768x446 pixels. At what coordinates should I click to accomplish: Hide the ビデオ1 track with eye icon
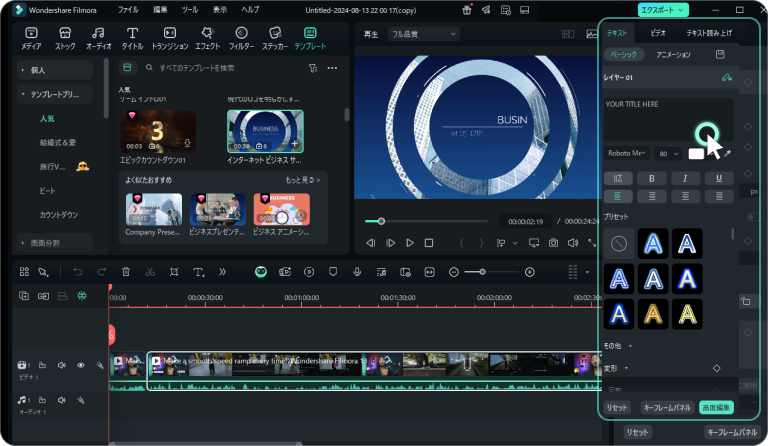81,365
